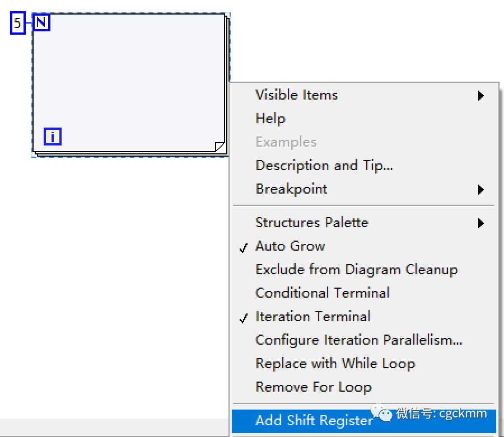Click the numeric constant 5
Viewport: 504px width, 437px height.
[18, 24]
